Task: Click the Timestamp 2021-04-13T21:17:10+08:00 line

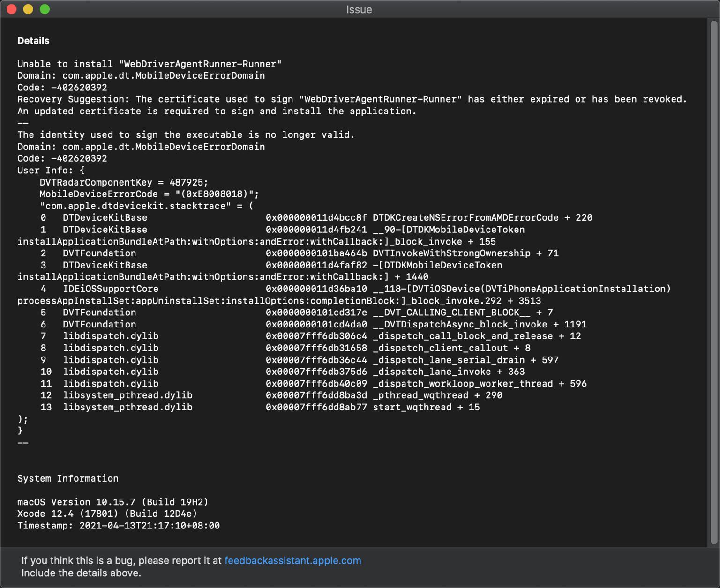Action: click(x=119, y=526)
